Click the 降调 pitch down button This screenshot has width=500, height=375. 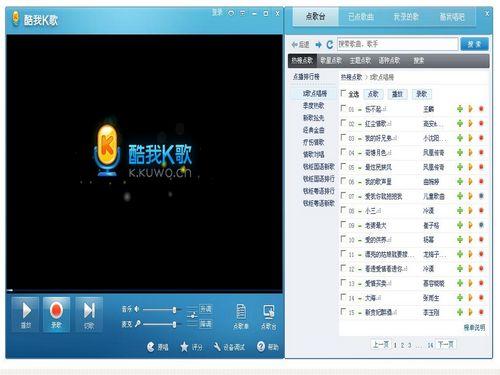pyautogui.click(x=205, y=324)
